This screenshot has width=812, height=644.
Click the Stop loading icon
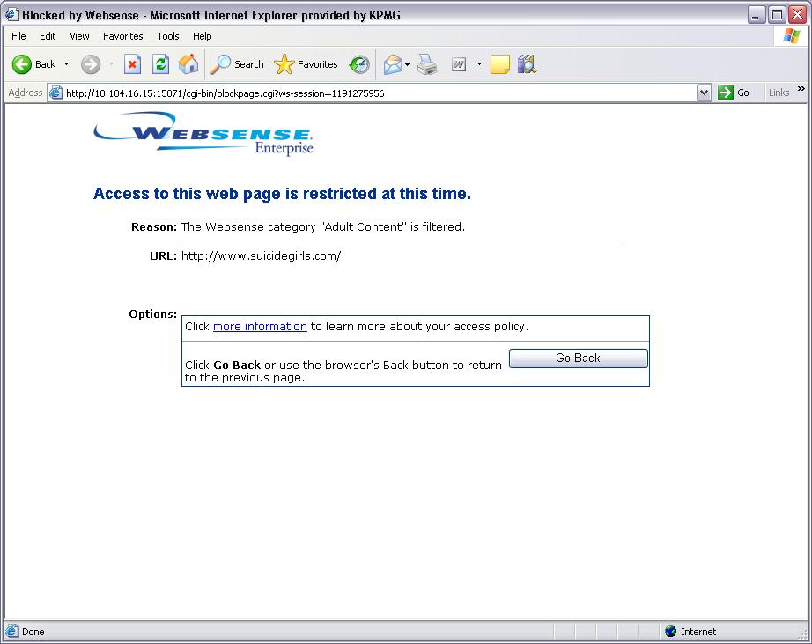tap(132, 64)
